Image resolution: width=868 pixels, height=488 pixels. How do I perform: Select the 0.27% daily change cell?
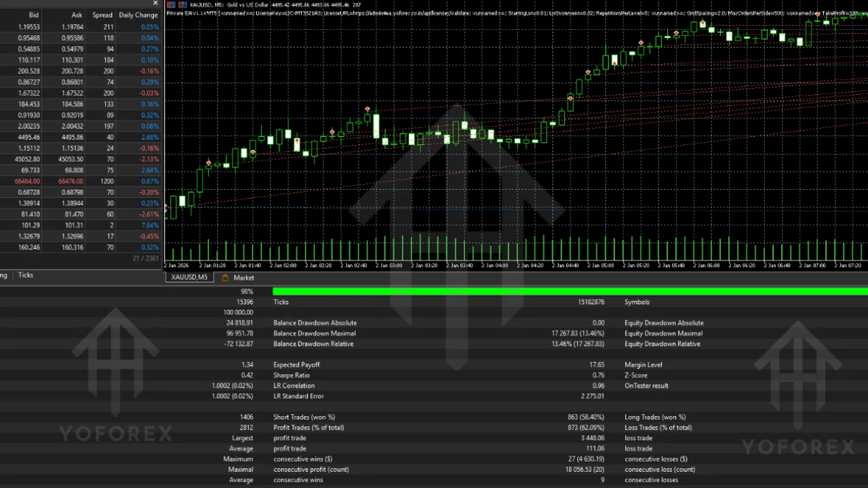click(x=151, y=49)
